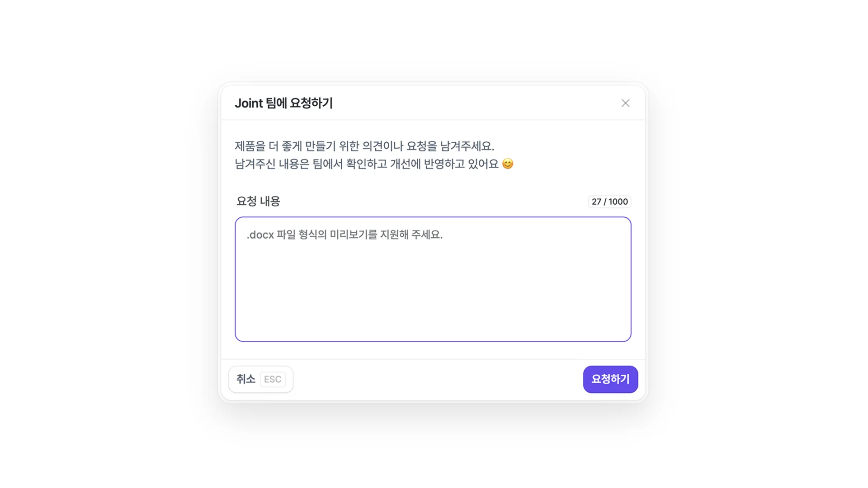868x488 pixels.
Task: Click the dialog header bar area
Action: pyautogui.click(x=433, y=103)
